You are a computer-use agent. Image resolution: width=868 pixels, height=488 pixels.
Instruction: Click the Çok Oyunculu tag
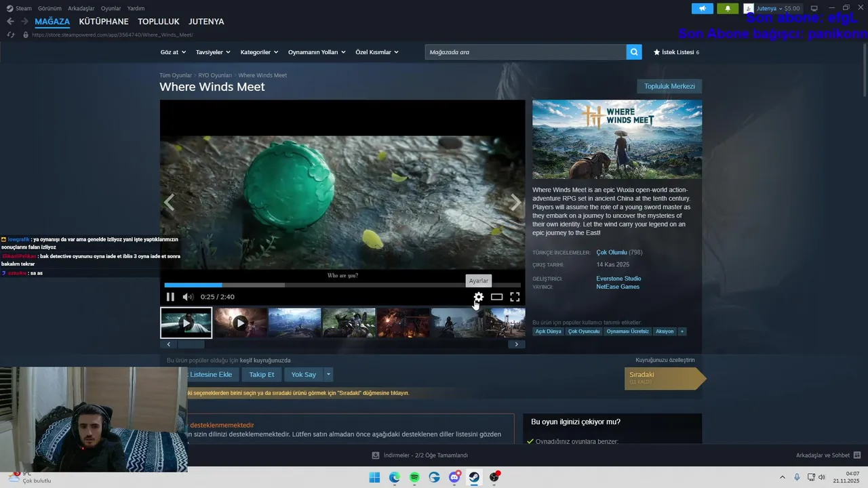click(584, 331)
